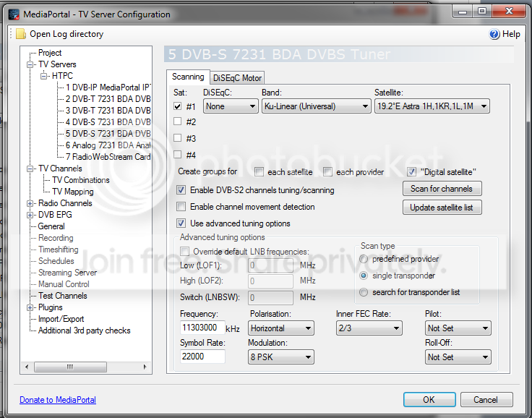This screenshot has height=418, width=532.
Task: Select the predefined provider scan type
Action: coord(364,259)
